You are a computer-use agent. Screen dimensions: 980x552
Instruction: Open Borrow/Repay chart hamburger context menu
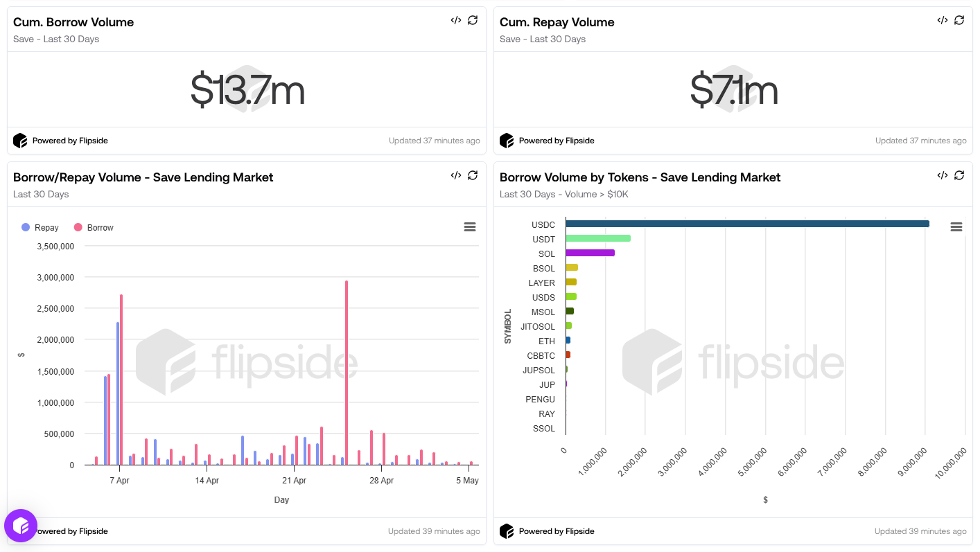tap(469, 227)
